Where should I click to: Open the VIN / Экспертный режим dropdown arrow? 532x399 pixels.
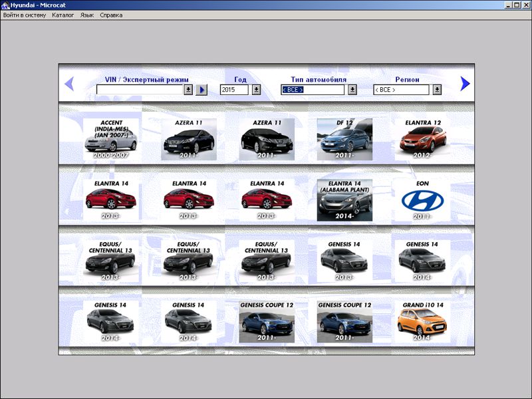tap(188, 90)
